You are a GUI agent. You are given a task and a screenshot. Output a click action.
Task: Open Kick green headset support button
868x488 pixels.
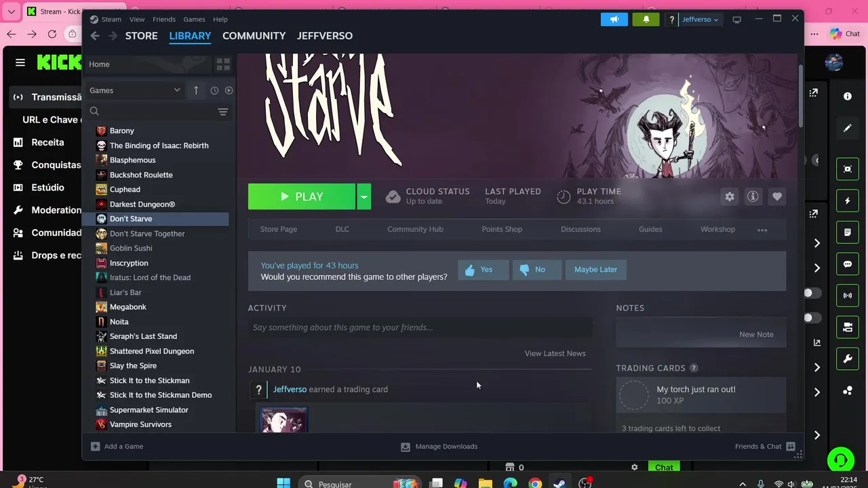click(x=841, y=461)
